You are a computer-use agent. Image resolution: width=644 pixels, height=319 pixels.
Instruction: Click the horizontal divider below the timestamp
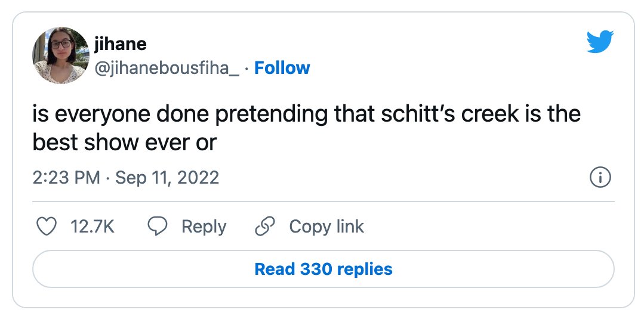click(x=323, y=202)
